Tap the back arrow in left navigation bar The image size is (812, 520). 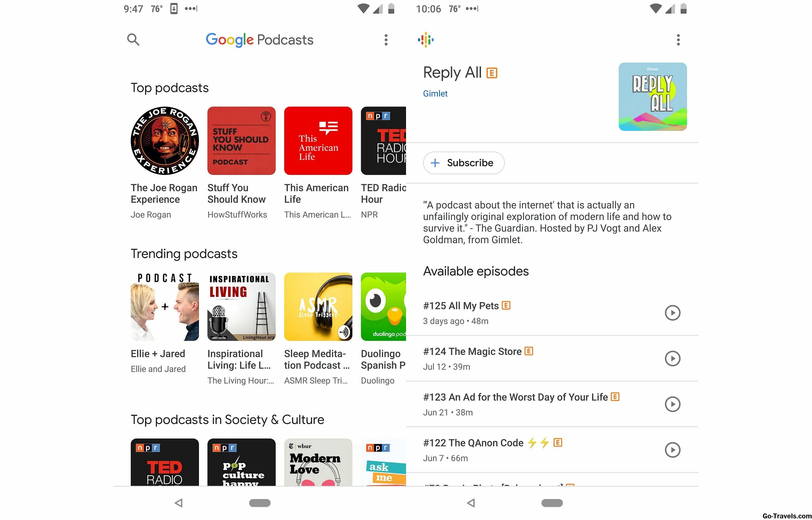pyautogui.click(x=179, y=503)
